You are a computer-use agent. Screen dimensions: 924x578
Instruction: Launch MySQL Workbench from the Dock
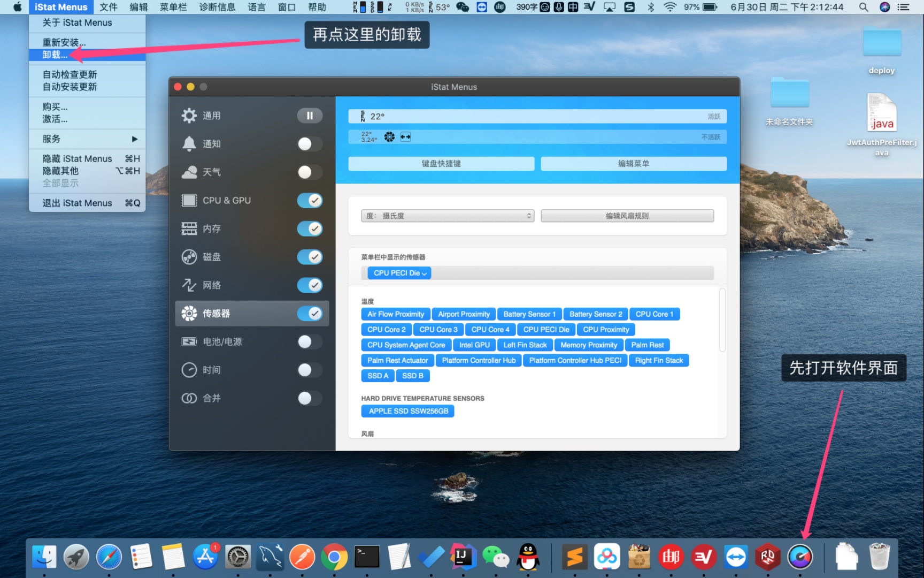point(270,557)
